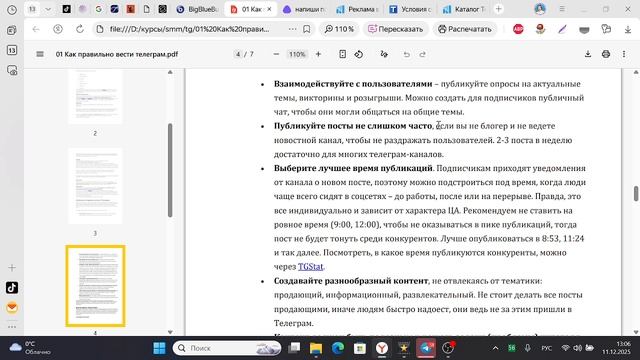640x360 pixels.
Task: Click the Распечатать button
Action: [465, 29]
